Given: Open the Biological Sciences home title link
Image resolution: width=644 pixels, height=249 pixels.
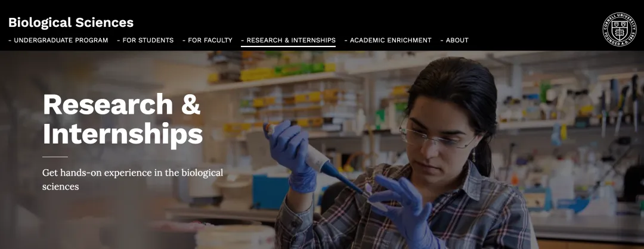Looking at the screenshot, I should [70, 23].
